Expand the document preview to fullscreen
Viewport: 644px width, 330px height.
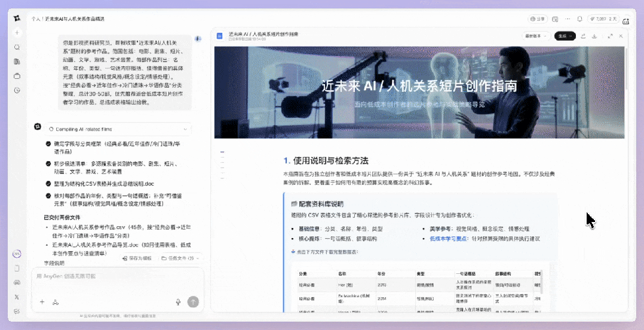point(610,36)
